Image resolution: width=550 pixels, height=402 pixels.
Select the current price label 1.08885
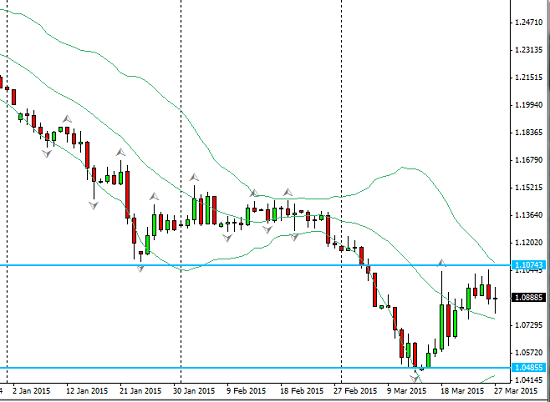[529, 298]
